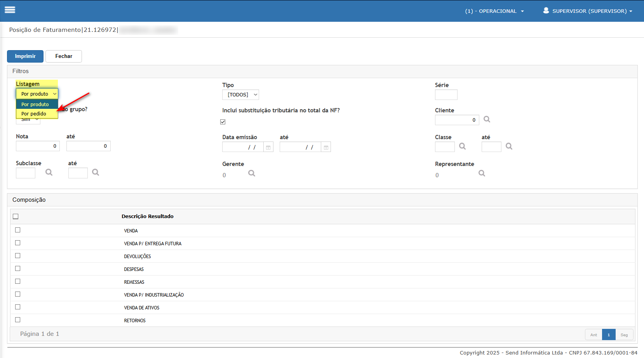The image size is (644, 358).
Task: Open the SUPERVISOR user menu
Action: click(x=587, y=11)
